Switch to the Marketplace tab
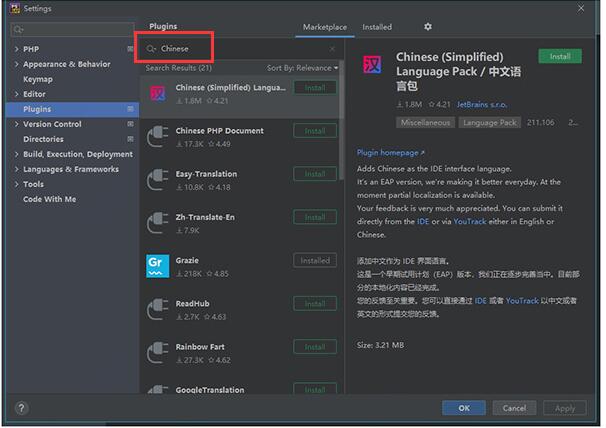606x428 pixels. [x=325, y=27]
